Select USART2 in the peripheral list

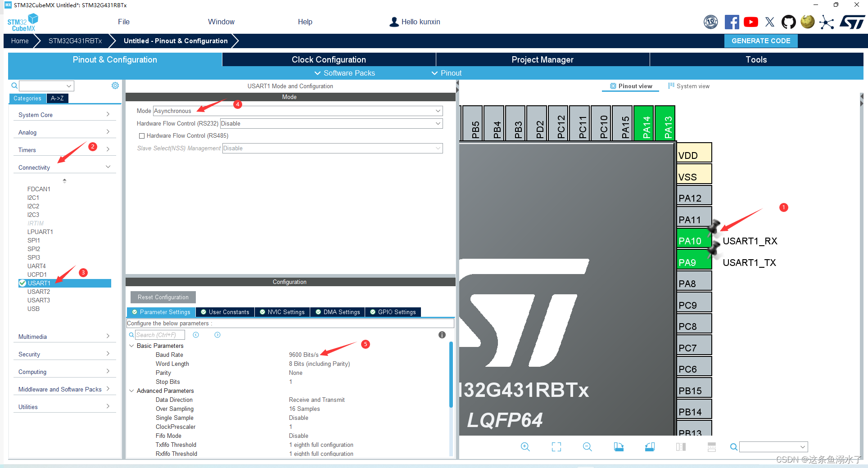pyautogui.click(x=39, y=292)
